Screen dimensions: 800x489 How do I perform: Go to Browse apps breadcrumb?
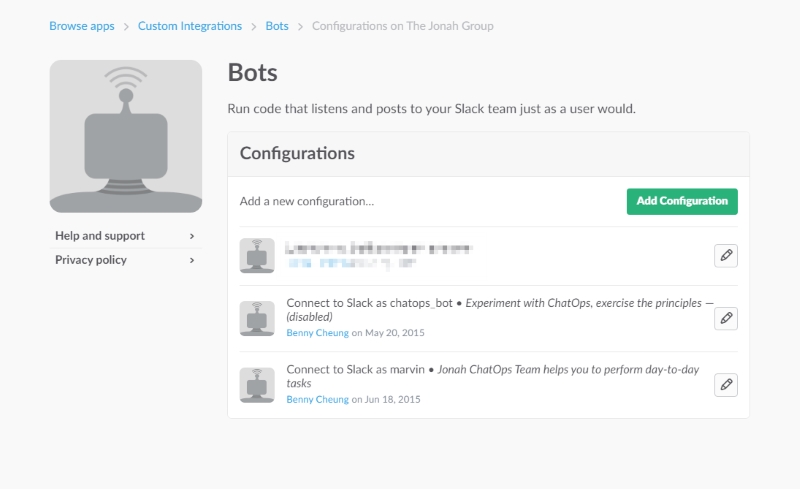coord(82,26)
